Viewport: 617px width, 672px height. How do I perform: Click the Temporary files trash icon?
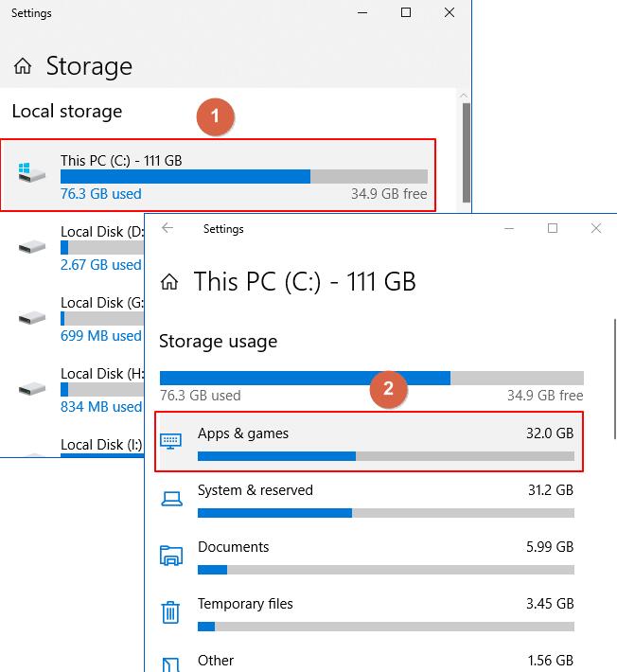point(170,611)
